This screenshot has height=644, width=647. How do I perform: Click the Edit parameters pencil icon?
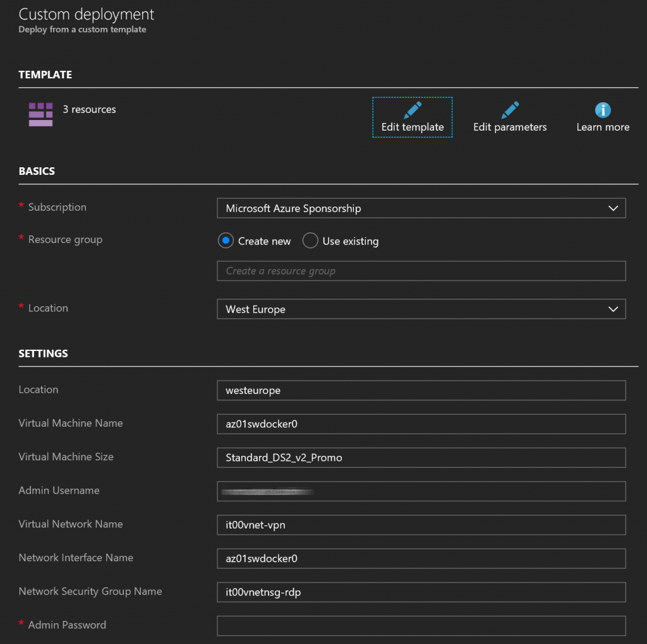pos(510,110)
